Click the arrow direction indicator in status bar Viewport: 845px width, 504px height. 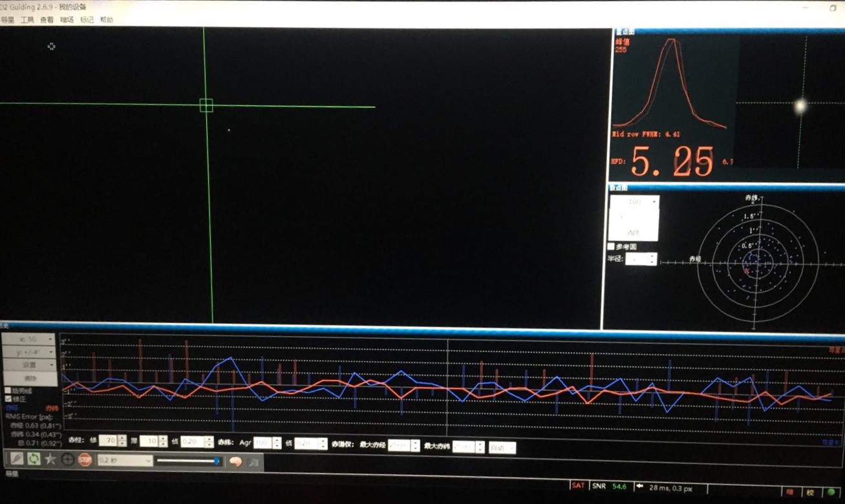(639, 486)
